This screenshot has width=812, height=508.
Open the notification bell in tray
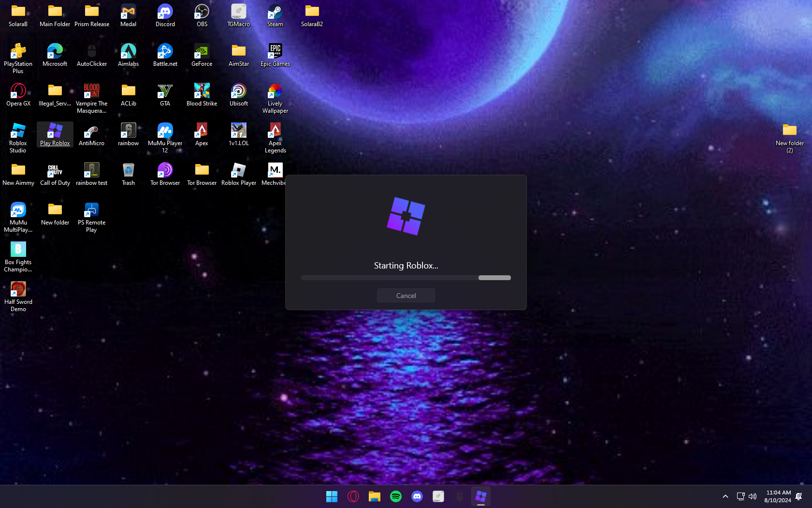(x=799, y=496)
